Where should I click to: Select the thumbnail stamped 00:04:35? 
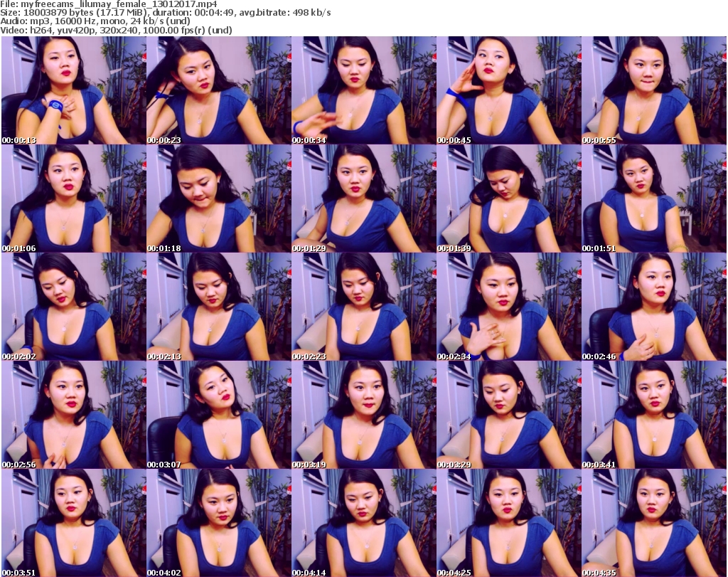point(654,523)
